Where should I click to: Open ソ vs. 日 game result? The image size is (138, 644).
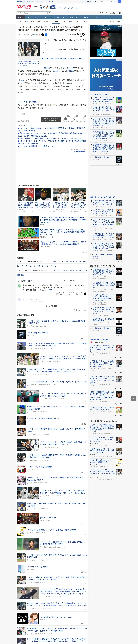53,266
